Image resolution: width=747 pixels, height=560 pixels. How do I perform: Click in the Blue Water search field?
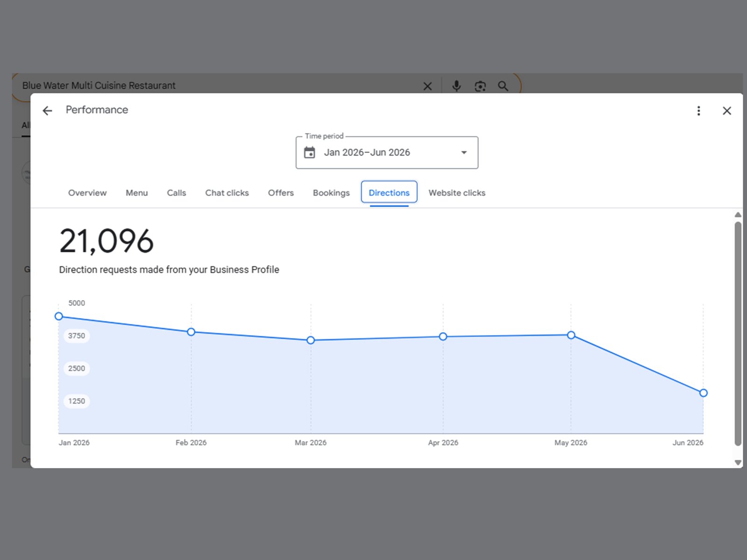(x=219, y=86)
